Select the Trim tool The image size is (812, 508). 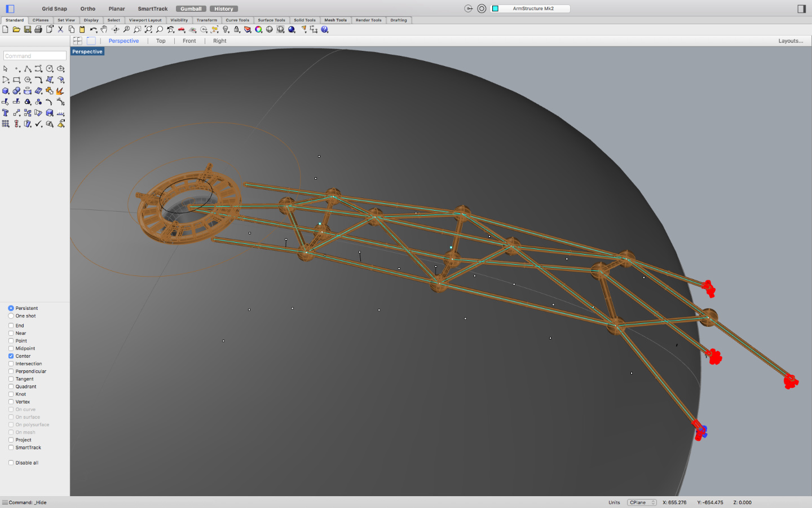pyautogui.click(x=6, y=102)
